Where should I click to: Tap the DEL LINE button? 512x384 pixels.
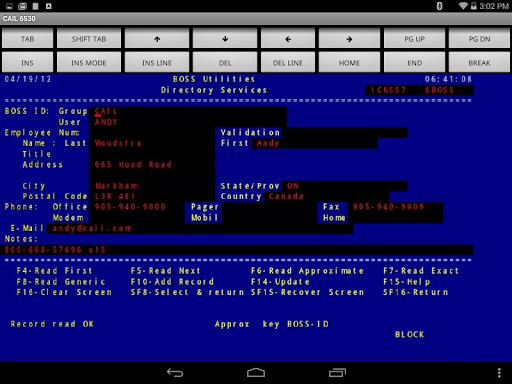[x=288, y=62]
